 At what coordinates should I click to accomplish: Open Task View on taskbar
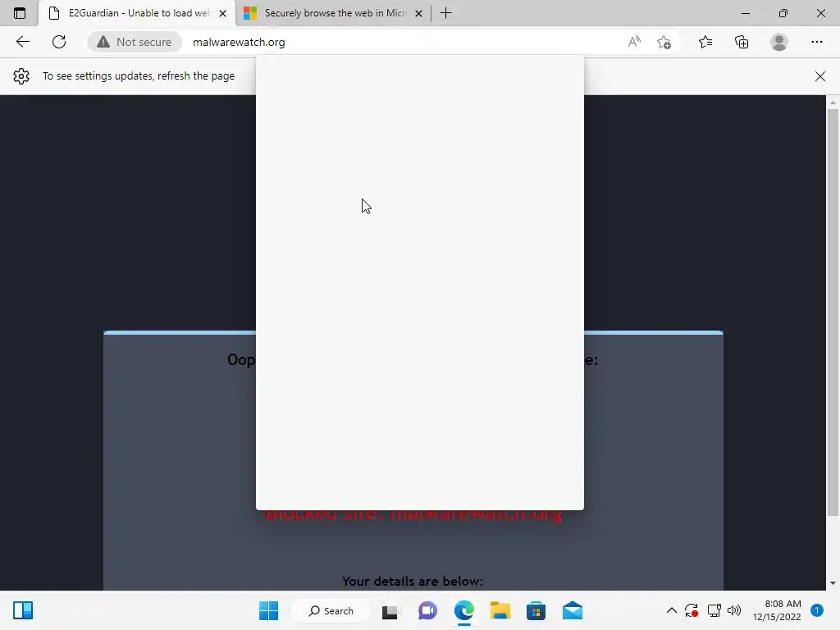(x=390, y=610)
